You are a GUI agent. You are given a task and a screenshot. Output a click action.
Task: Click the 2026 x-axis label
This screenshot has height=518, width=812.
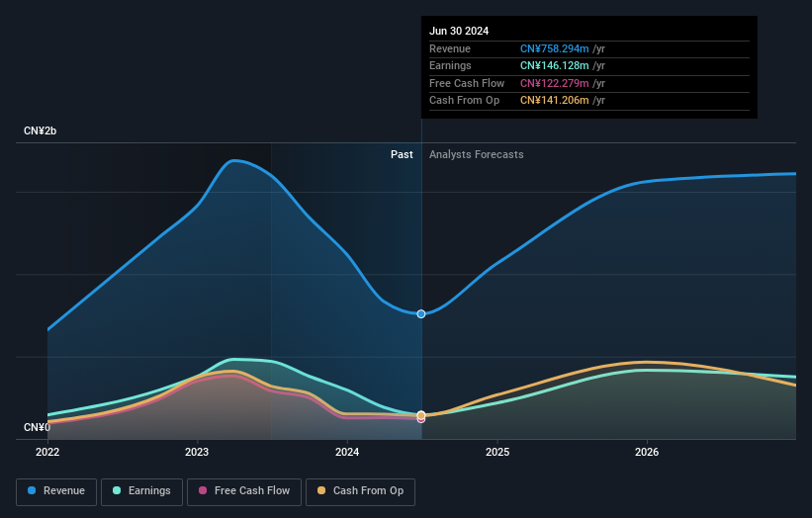(x=647, y=453)
